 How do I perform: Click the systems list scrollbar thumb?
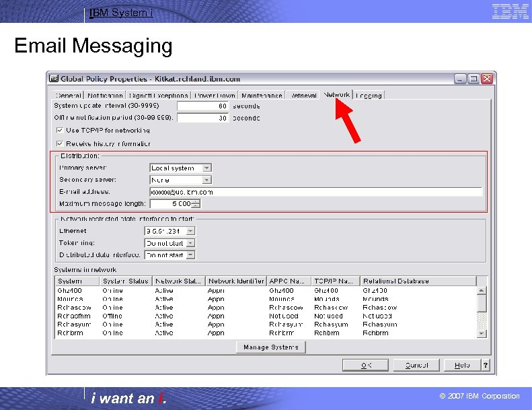(482, 303)
